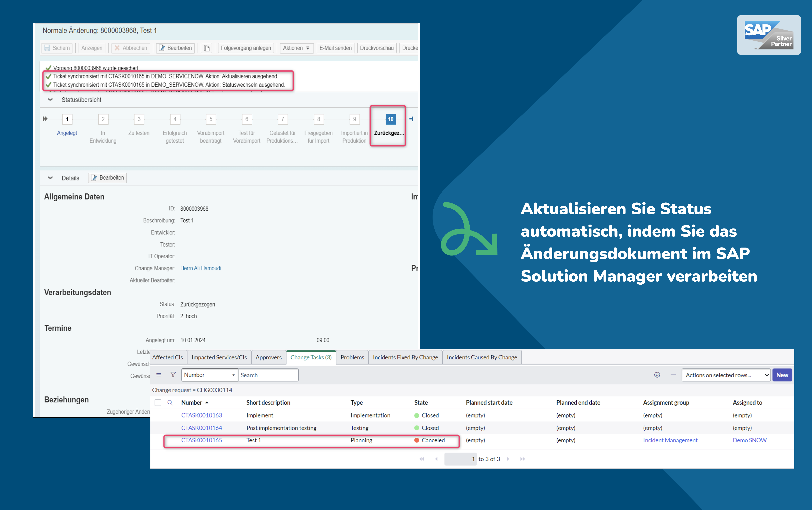Open CTASK0010164 task link
This screenshot has width=812, height=510.
(x=202, y=428)
